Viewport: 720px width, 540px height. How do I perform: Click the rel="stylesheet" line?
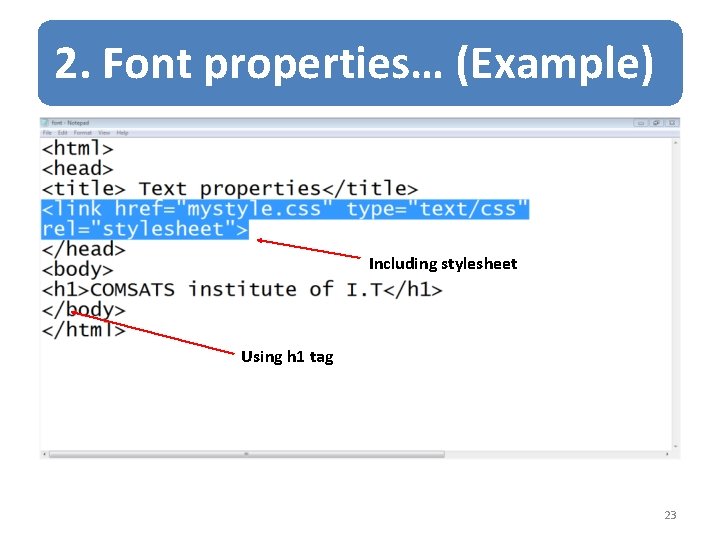click(x=145, y=229)
